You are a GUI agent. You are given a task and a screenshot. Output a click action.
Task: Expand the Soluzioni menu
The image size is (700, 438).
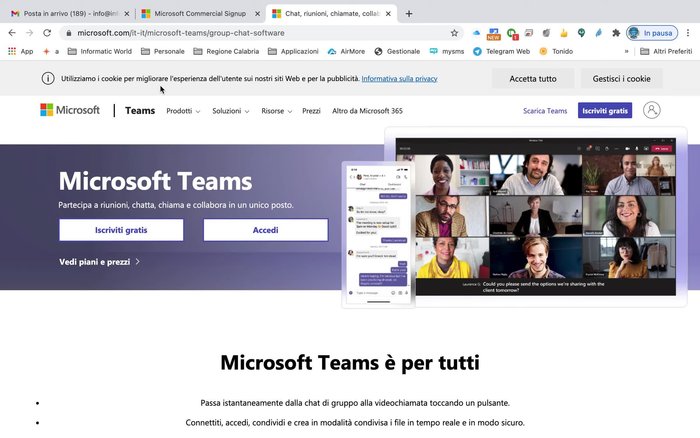click(x=230, y=111)
